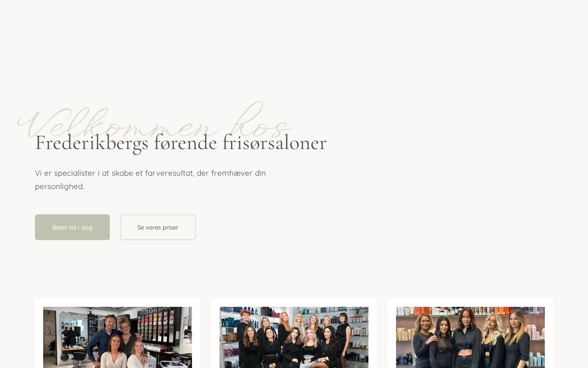
Task: Click the word "frisørsaloner" in the headline
Action: pos(274,143)
